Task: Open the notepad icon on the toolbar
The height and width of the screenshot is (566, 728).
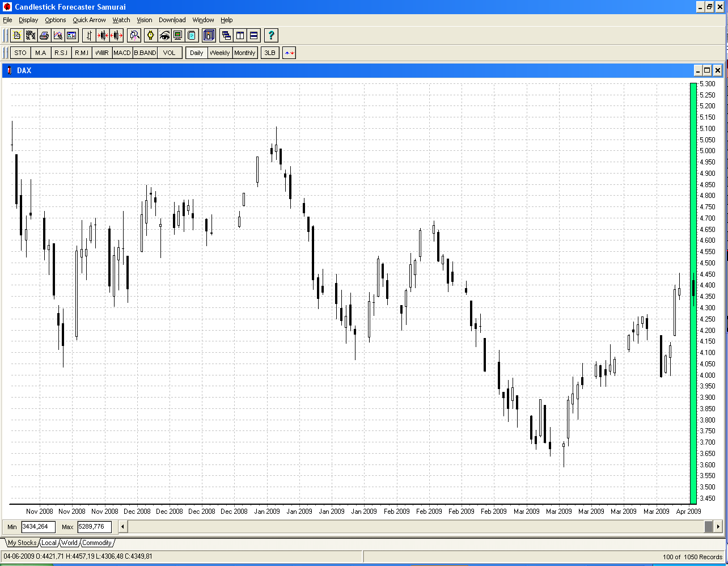Action: [x=192, y=35]
